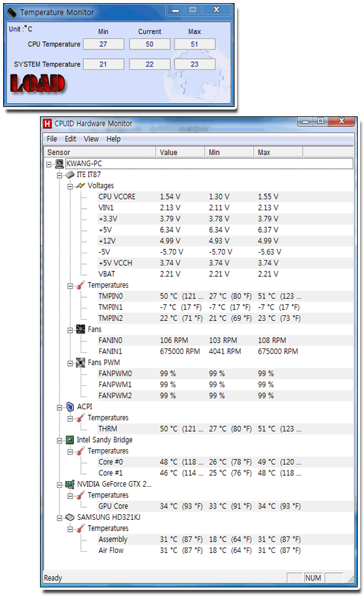Click the Intel Sandy Bridge processor icon

pos(70,440)
